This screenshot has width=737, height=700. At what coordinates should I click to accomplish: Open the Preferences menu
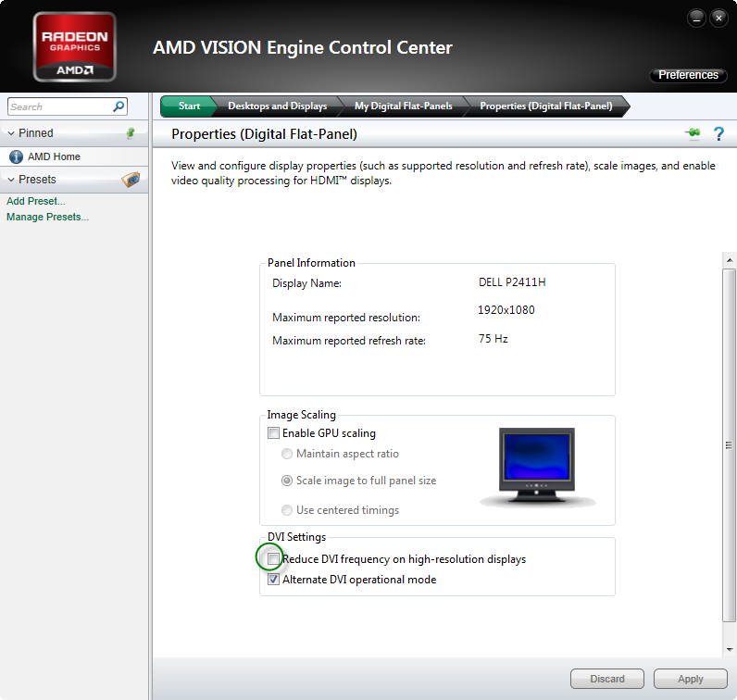pos(688,75)
